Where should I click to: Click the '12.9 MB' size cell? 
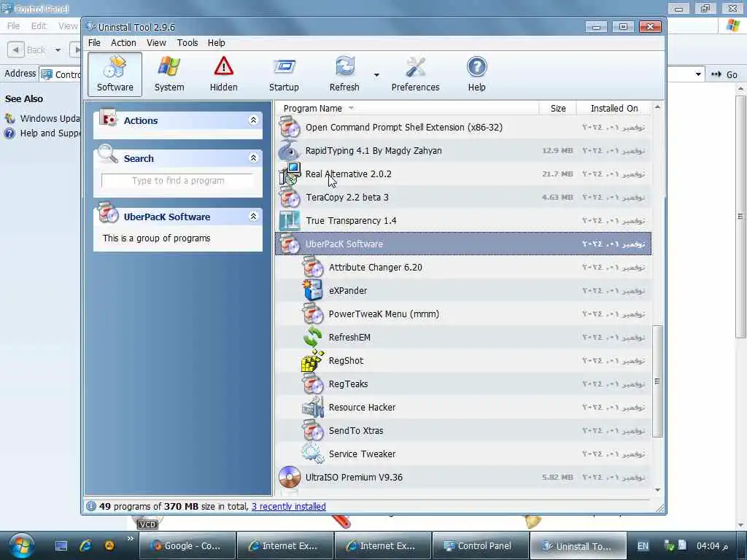pyautogui.click(x=557, y=150)
